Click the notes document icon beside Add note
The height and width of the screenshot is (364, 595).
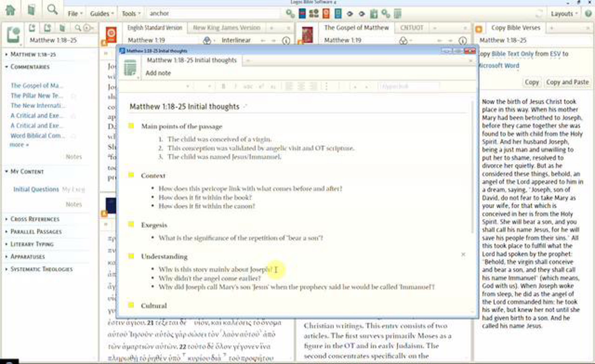130,68
